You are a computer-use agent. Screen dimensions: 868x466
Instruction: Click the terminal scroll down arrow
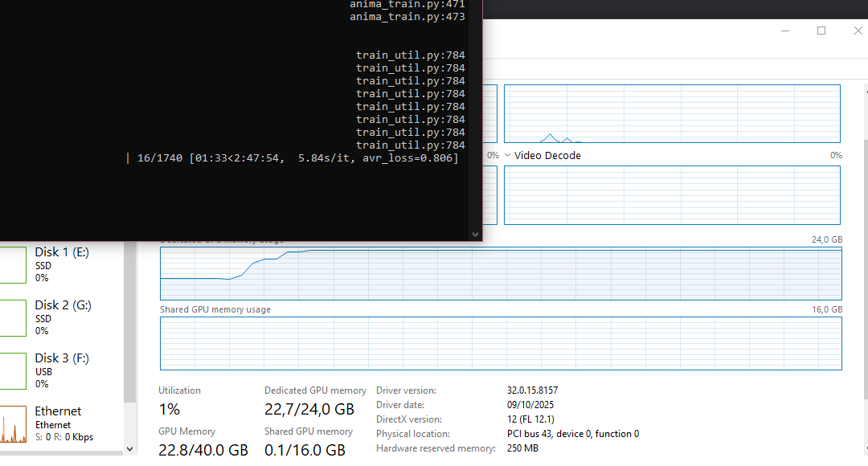coord(475,235)
